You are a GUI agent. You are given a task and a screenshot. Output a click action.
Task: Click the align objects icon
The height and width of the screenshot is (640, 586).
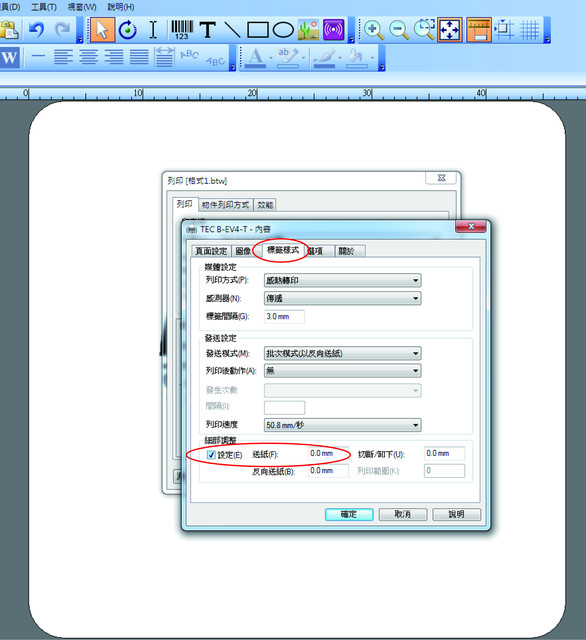504,30
